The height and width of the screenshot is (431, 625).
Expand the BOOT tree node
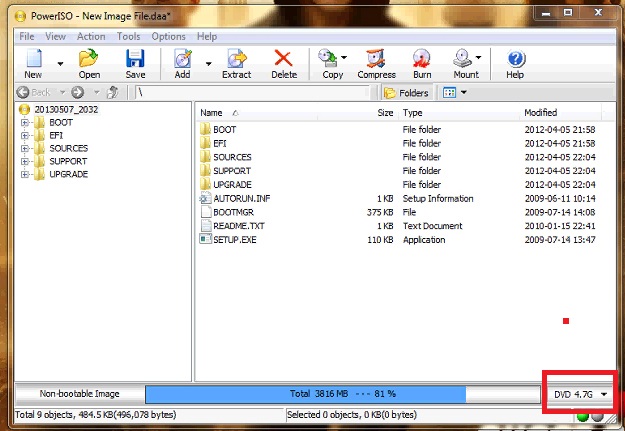pos(25,122)
